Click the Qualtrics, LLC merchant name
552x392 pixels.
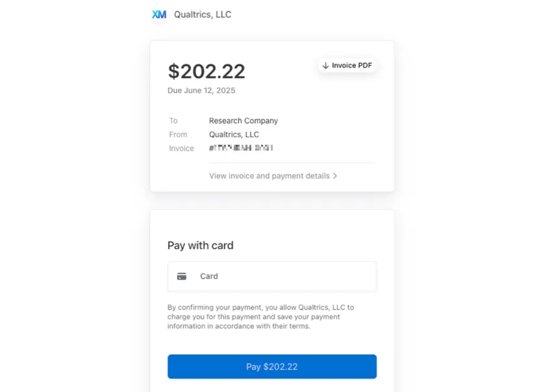[x=201, y=14]
